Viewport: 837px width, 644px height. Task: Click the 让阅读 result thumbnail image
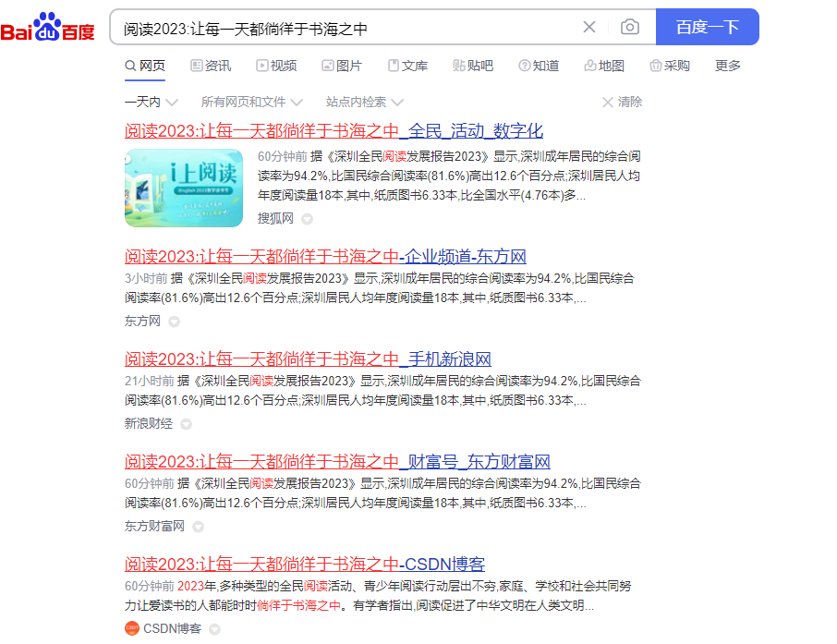184,188
